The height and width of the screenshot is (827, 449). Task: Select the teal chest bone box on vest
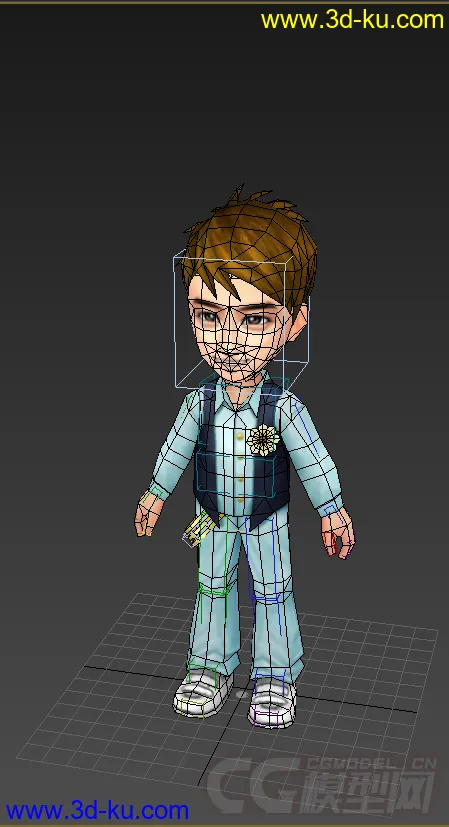tap(236, 475)
